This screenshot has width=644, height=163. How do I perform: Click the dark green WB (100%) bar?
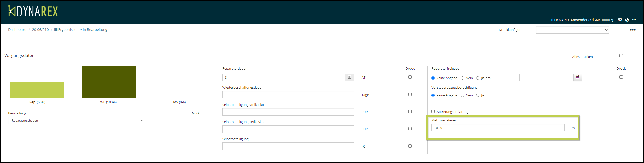[109, 82]
